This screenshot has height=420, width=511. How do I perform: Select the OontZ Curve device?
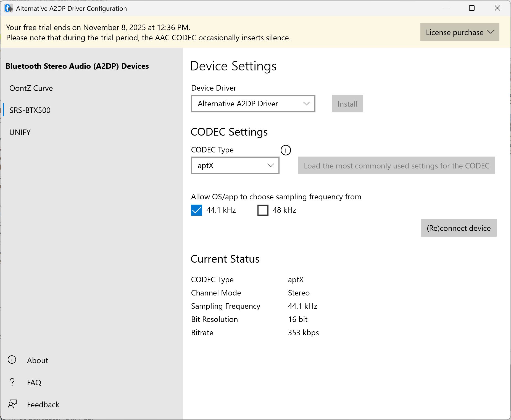click(x=31, y=88)
